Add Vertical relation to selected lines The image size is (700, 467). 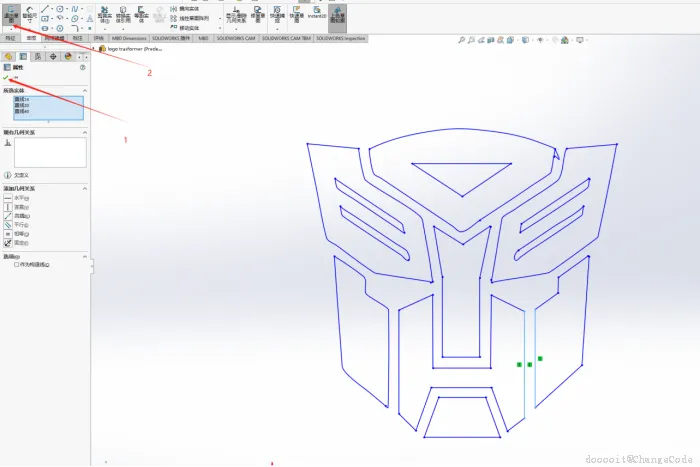coord(8,207)
